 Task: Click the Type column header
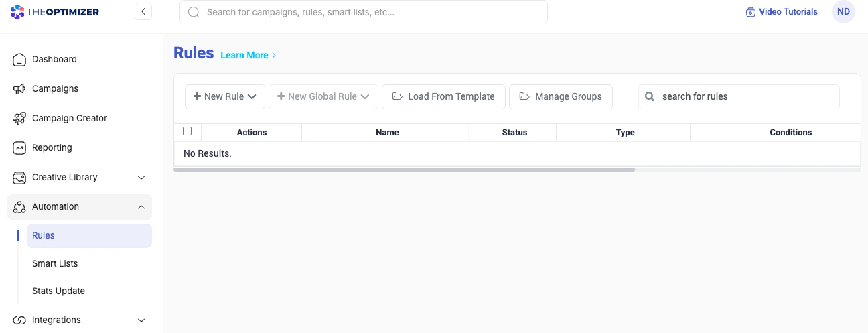point(625,133)
